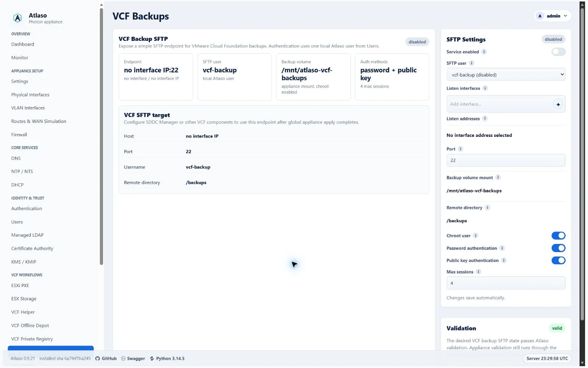588x368 pixels.
Task: Go to Users page
Action: point(17,222)
